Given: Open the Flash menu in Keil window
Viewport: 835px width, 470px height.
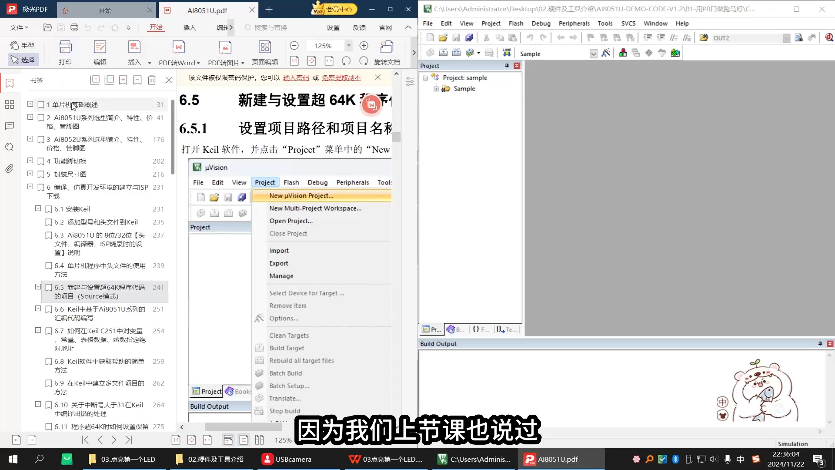Looking at the screenshot, I should click(x=515, y=23).
